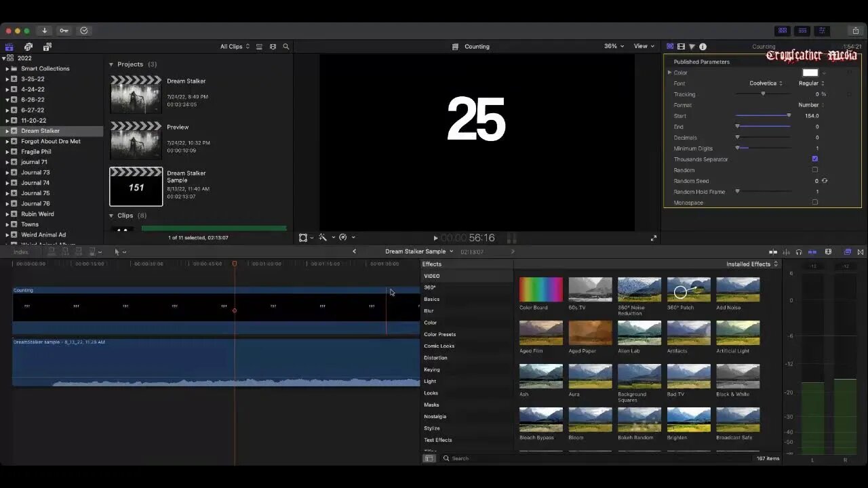
Task: Open the browser search magnifier
Action: click(286, 47)
